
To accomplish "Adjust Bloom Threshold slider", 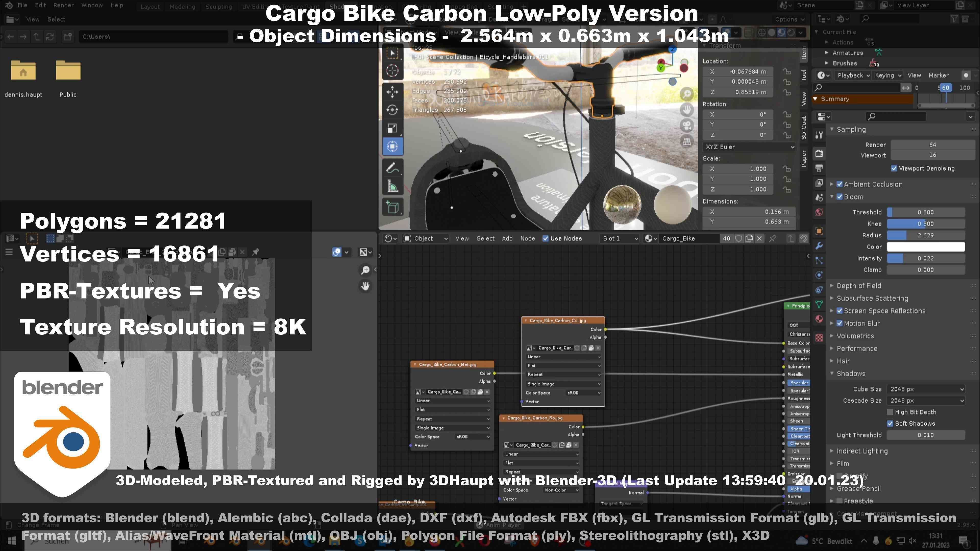I will click(x=926, y=212).
